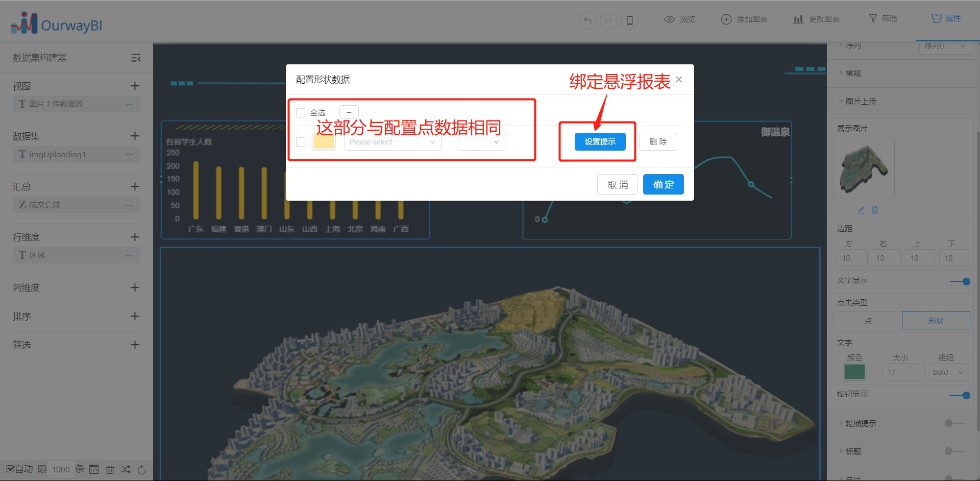Click the 限 1000 条 limit field
The height and width of the screenshot is (481, 980).
[x=61, y=469]
